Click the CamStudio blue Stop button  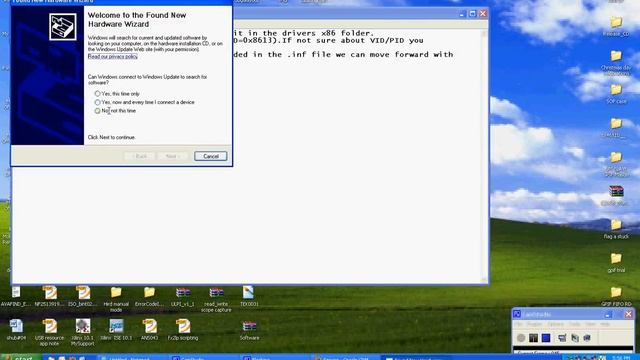click(546, 338)
